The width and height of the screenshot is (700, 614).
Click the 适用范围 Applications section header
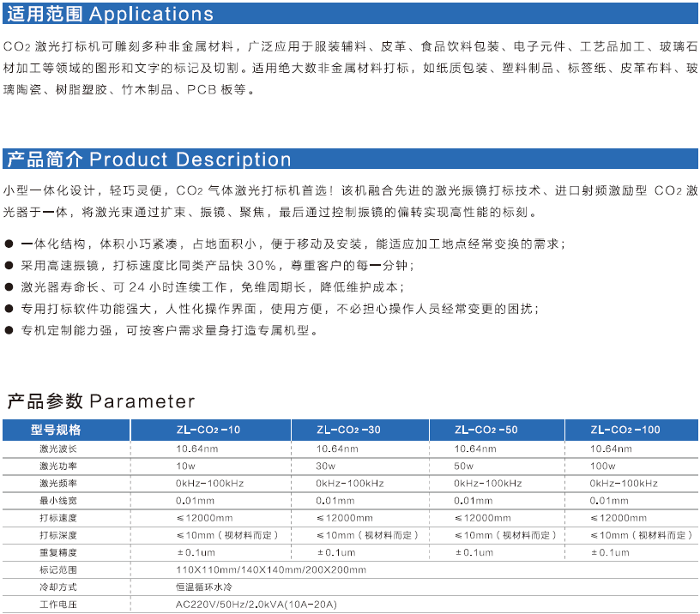point(109,15)
